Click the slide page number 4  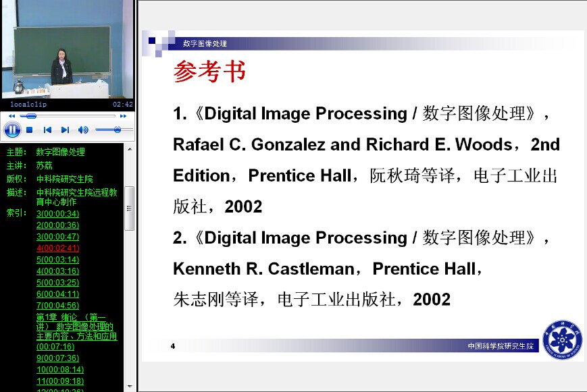click(172, 346)
